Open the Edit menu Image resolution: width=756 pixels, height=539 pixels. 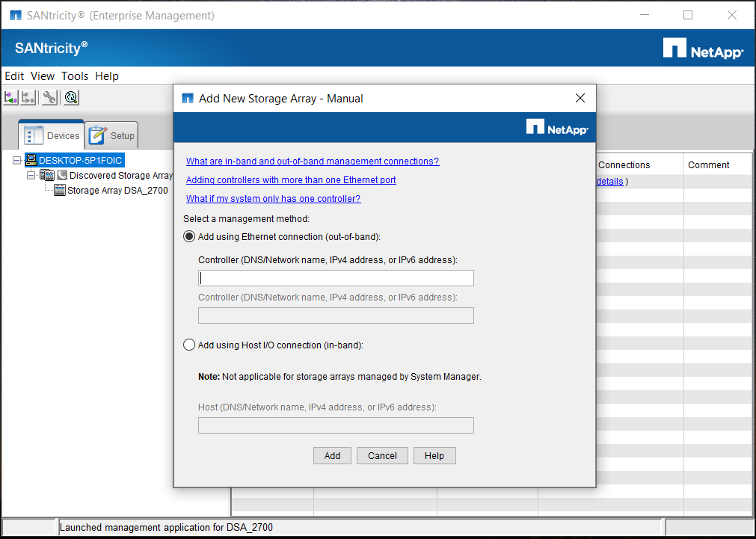[14, 76]
